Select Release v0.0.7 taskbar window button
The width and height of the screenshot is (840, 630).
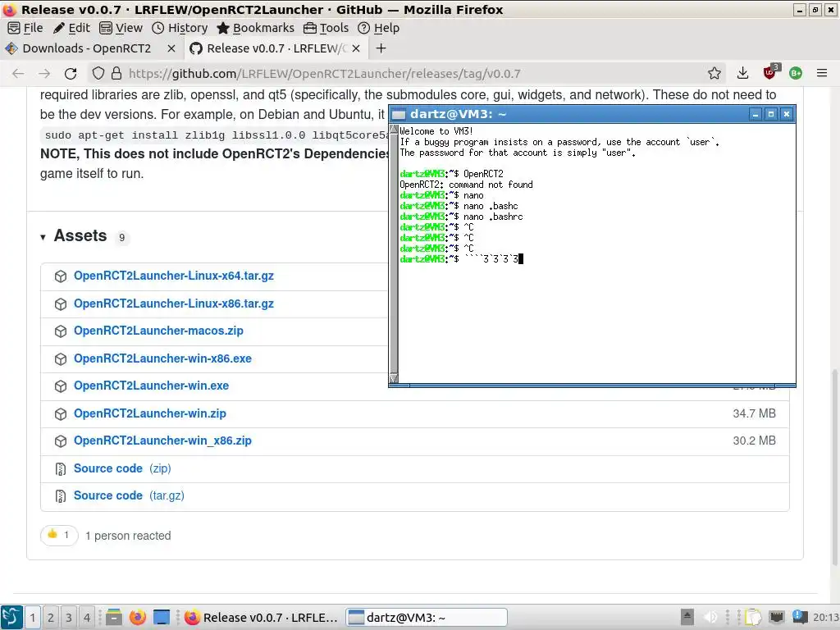click(262, 618)
